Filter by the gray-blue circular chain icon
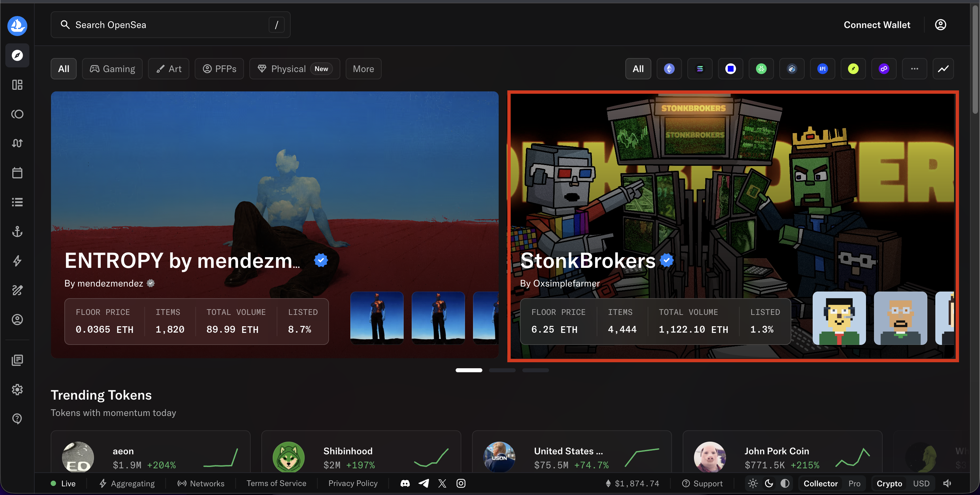Screen dimensions: 980x495 tap(792, 68)
